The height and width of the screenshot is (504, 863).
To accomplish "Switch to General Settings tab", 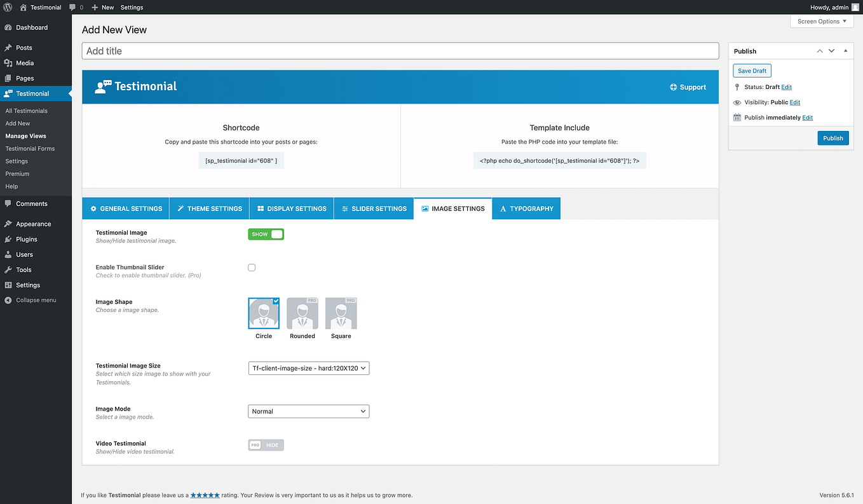I will 126,208.
